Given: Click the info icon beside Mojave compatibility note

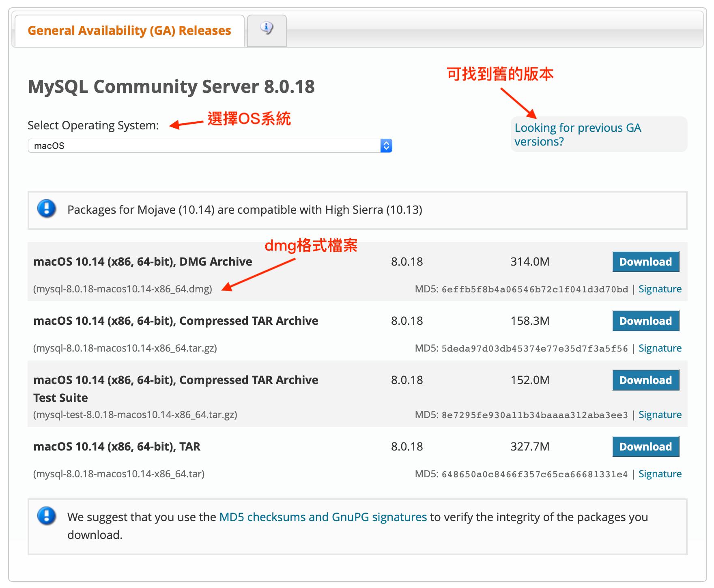Looking at the screenshot, I should pos(47,208).
